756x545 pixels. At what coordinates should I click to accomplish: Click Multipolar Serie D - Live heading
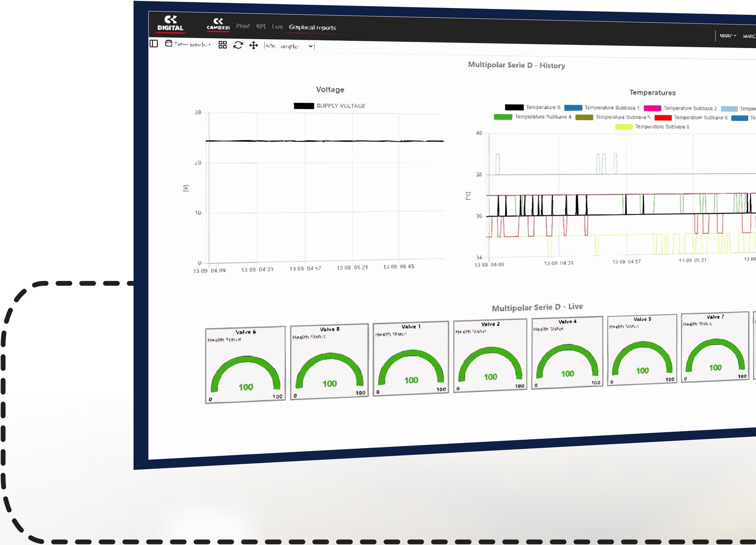[537, 307]
